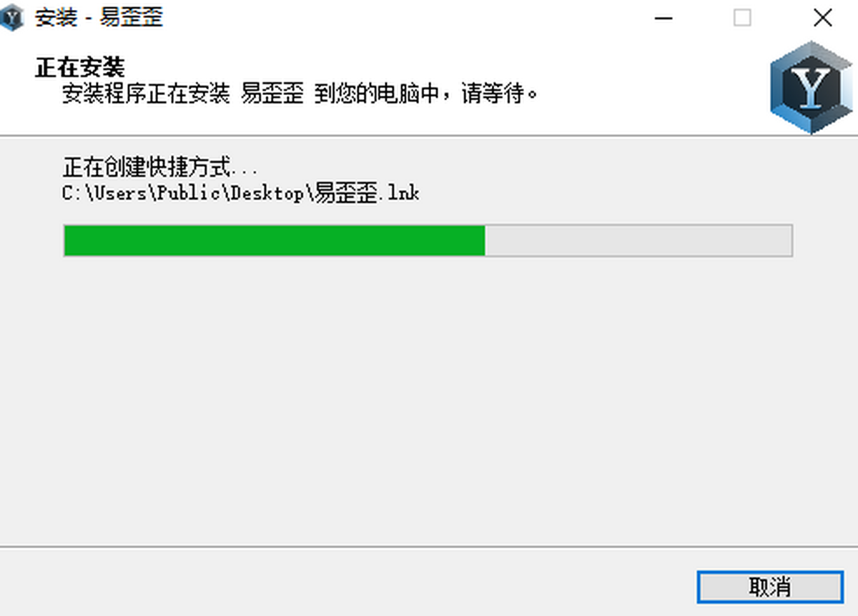Click the 易歪歪.lnk filename in the path
The height and width of the screenshot is (616, 858).
[367, 193]
